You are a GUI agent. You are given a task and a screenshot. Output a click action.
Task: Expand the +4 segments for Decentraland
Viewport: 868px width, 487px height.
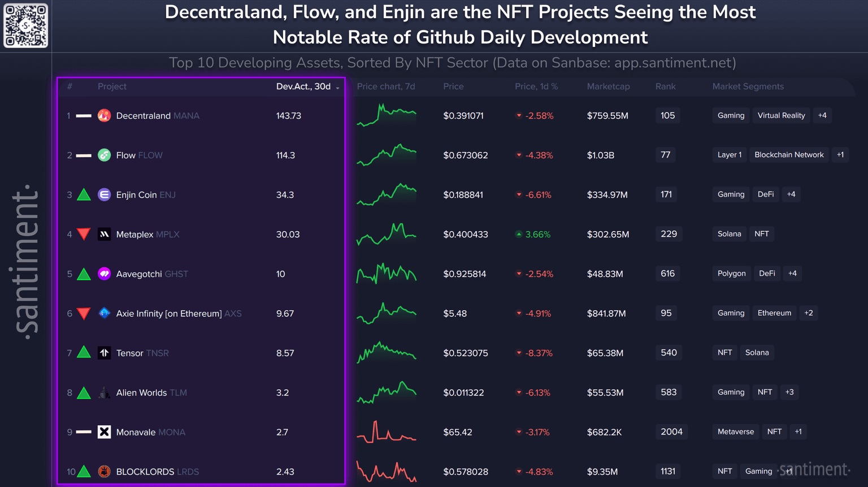822,115
